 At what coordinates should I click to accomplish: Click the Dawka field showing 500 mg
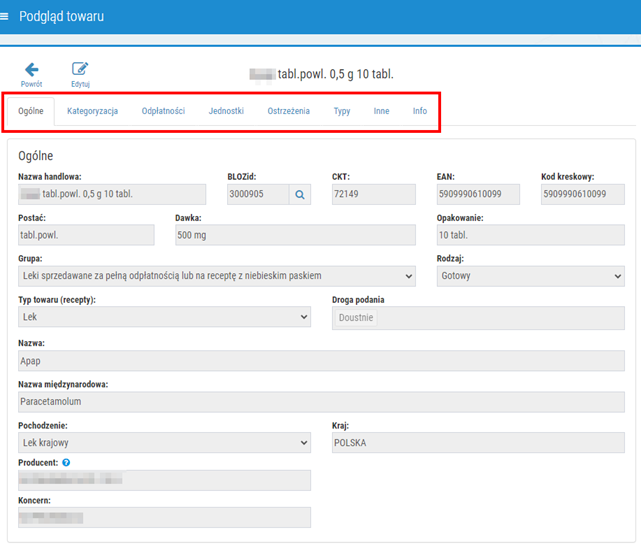tap(294, 235)
